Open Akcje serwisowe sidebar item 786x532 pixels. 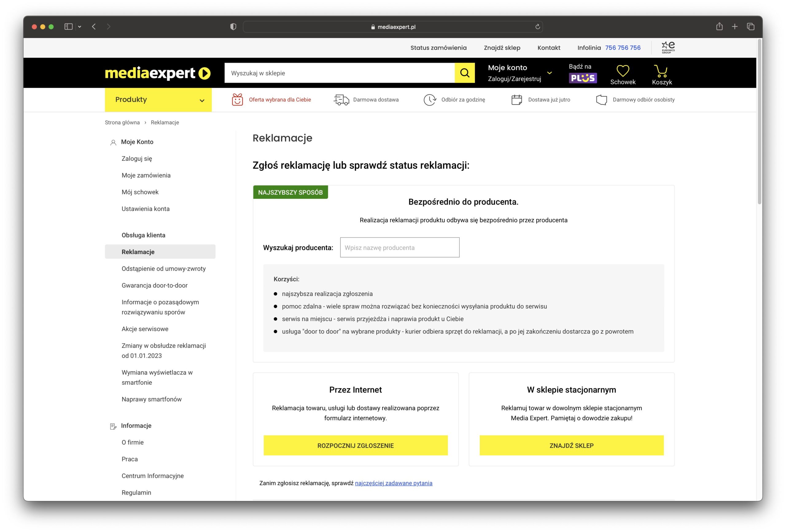pyautogui.click(x=145, y=329)
